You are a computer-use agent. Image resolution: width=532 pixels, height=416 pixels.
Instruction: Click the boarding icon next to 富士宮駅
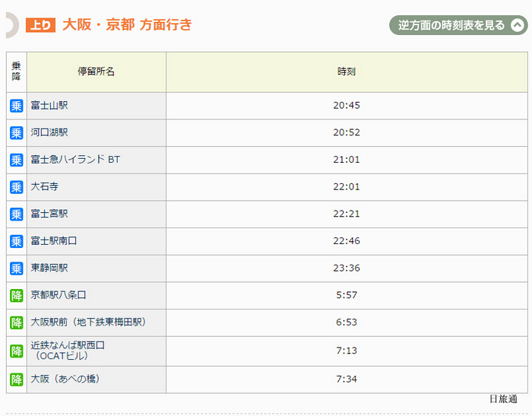pyautogui.click(x=16, y=214)
